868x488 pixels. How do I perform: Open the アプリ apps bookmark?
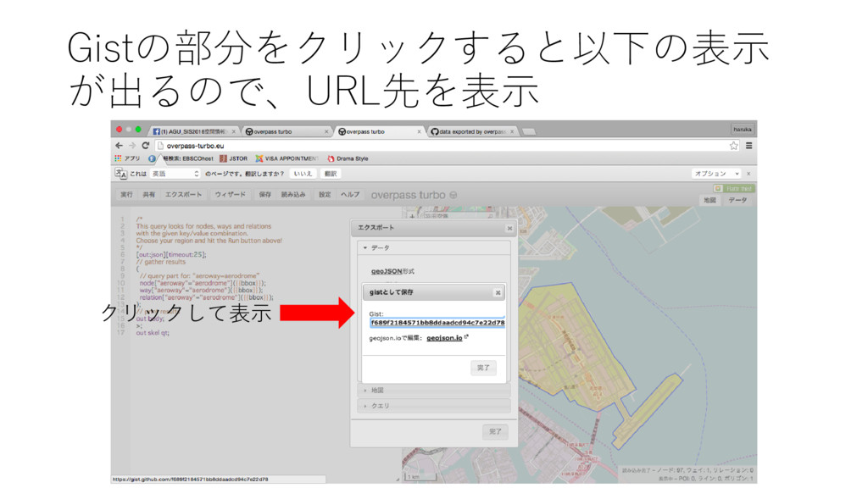pos(127,158)
